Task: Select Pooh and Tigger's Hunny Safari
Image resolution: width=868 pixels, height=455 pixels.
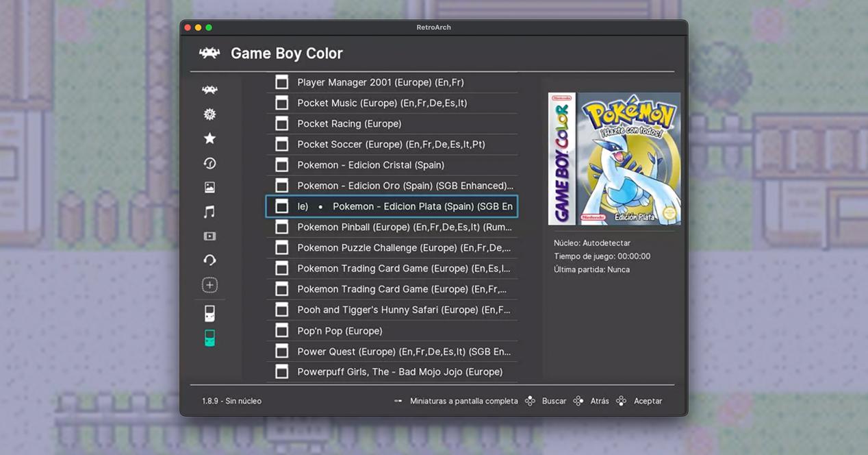Action: [392, 310]
